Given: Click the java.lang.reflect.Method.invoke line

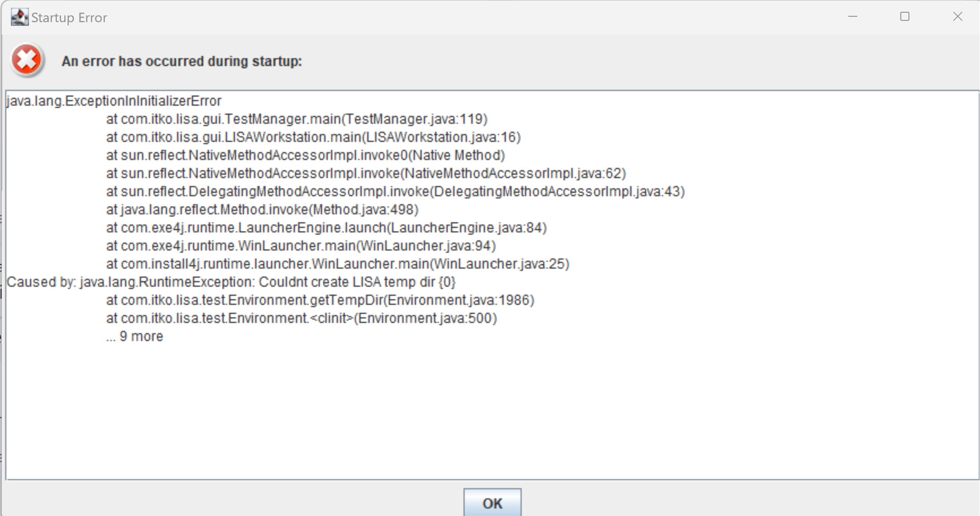Looking at the screenshot, I should [x=262, y=210].
